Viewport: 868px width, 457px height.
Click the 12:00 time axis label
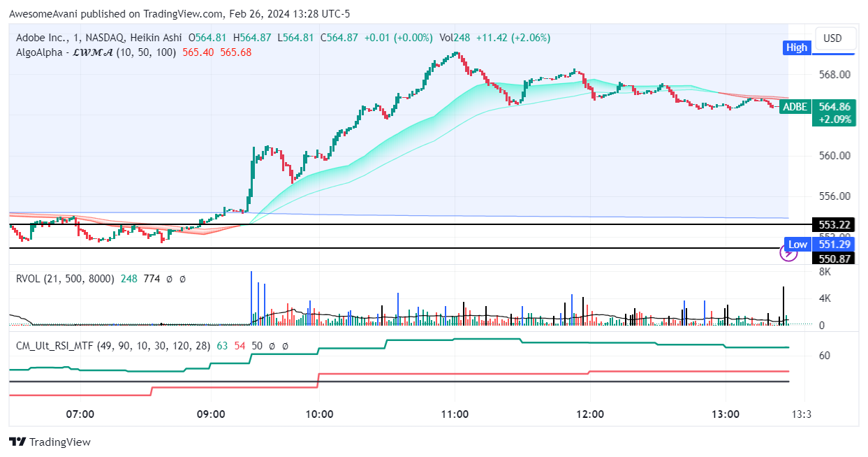tap(589, 414)
